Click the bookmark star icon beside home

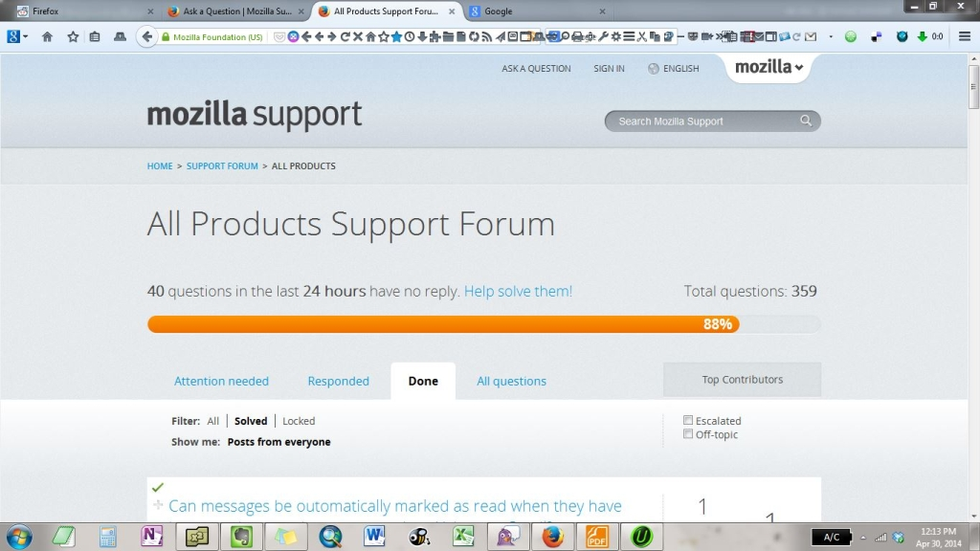click(73, 37)
